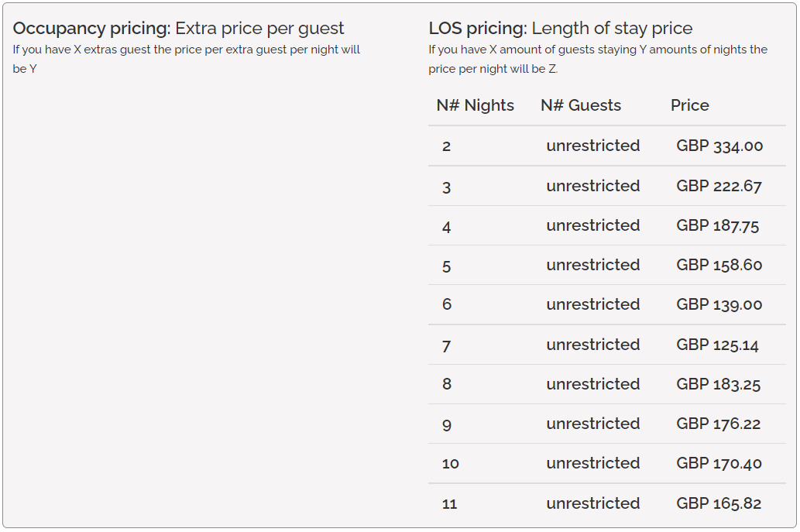The width and height of the screenshot is (800, 532).
Task: Select the nights cell showing 5
Action: click(x=447, y=266)
